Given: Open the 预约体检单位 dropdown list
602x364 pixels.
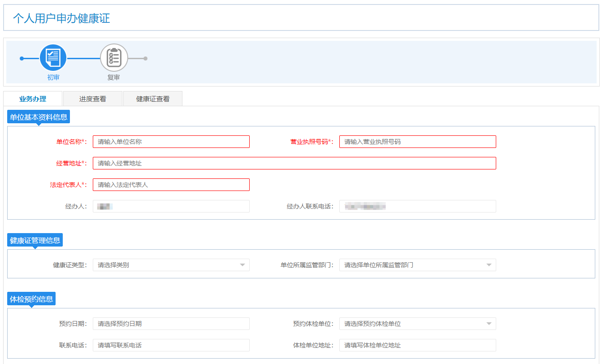Looking at the screenshot, I should (489, 324).
